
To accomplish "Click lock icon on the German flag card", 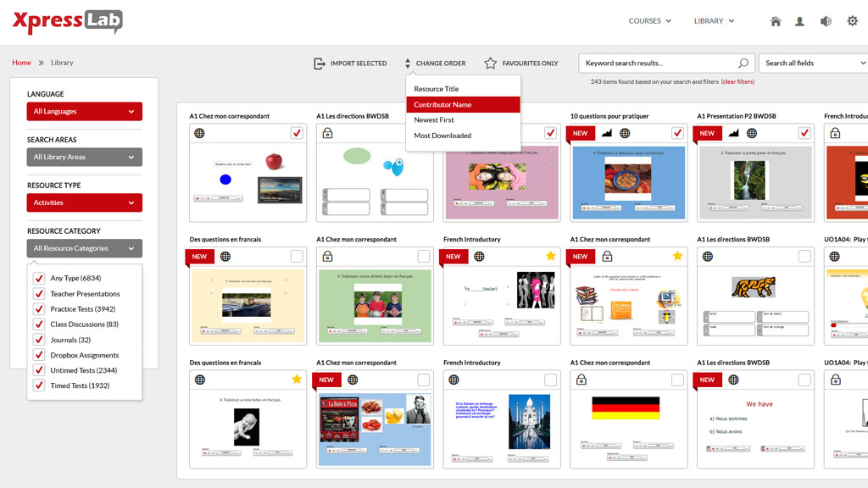I will click(581, 380).
